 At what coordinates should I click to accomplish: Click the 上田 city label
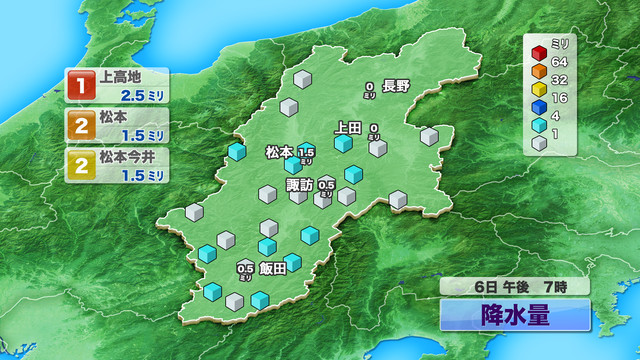[x=348, y=128]
